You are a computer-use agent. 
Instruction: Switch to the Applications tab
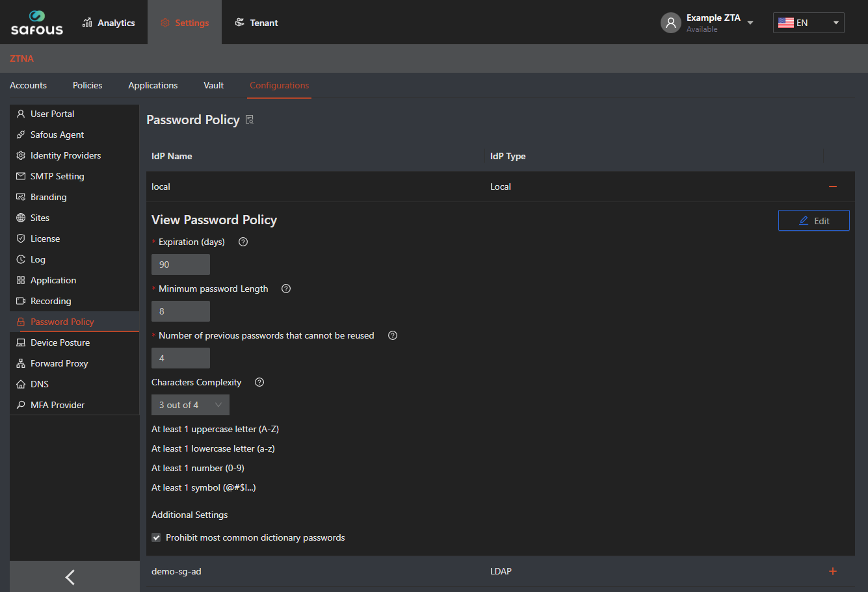click(x=153, y=85)
